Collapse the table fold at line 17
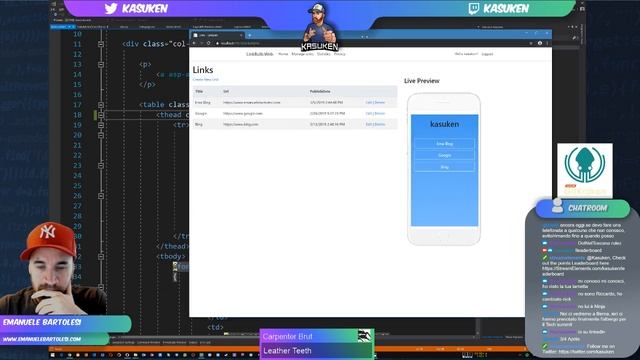 click(x=101, y=105)
